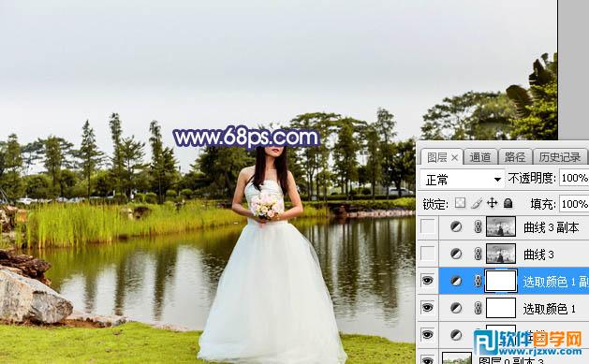
Task: Select the 图层 0 副本 3 layer thumbnail
Action: click(x=457, y=358)
